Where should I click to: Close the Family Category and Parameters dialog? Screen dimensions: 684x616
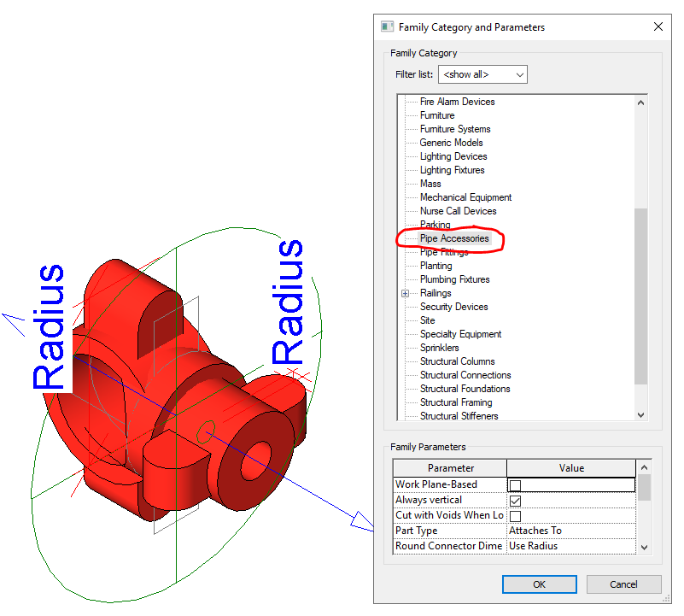(658, 26)
